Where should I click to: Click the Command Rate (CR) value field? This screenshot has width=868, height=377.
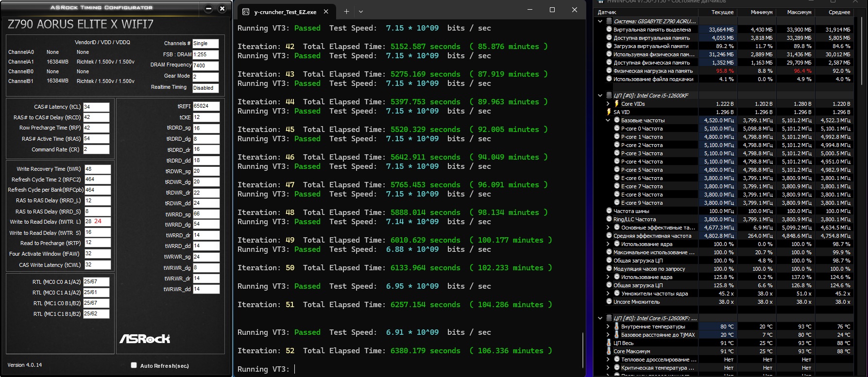point(96,149)
